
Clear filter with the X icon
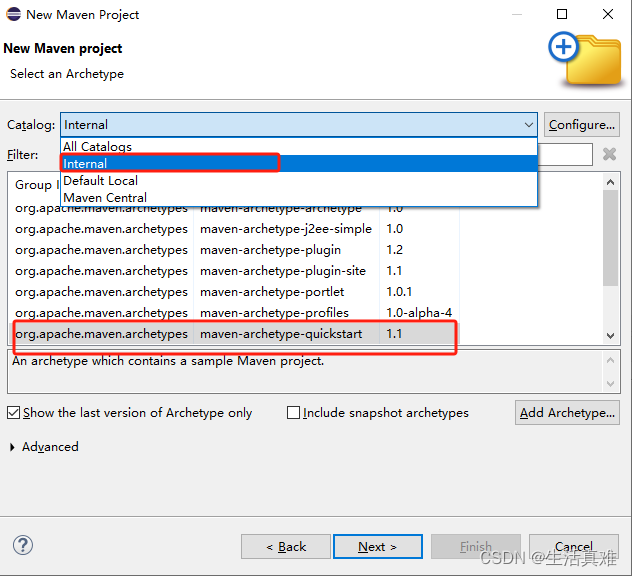click(x=609, y=154)
